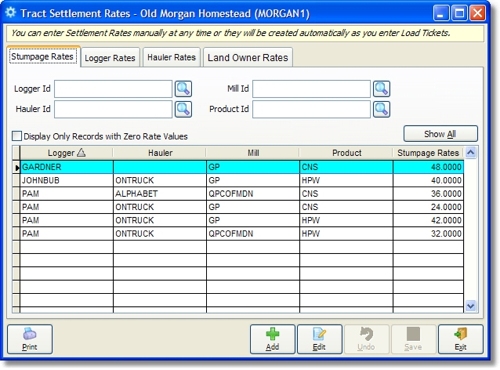Select QPCOFMDN mill in the ALPHABET row
This screenshot has width=500, height=370.
253,194
